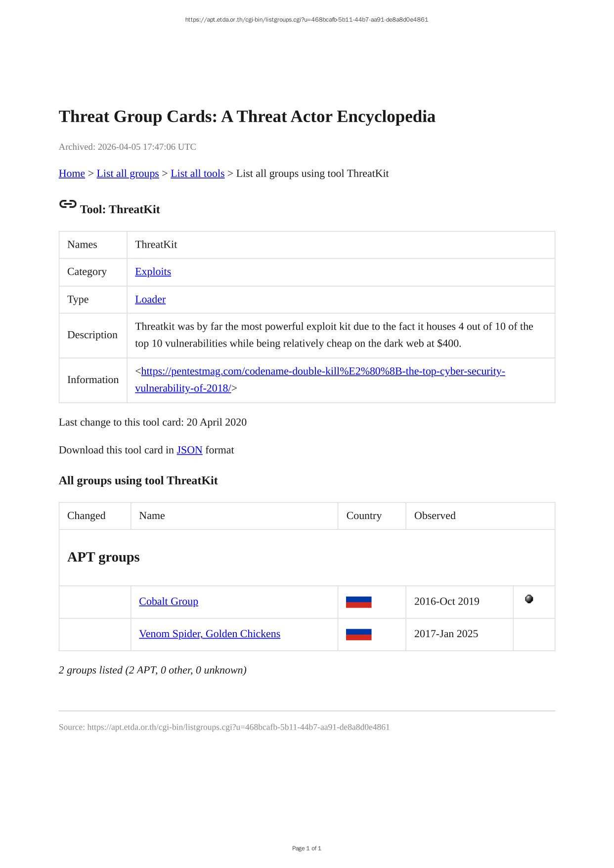Open the pentestmag.com information link
Viewport: 614px width, 868px height.
(322, 372)
